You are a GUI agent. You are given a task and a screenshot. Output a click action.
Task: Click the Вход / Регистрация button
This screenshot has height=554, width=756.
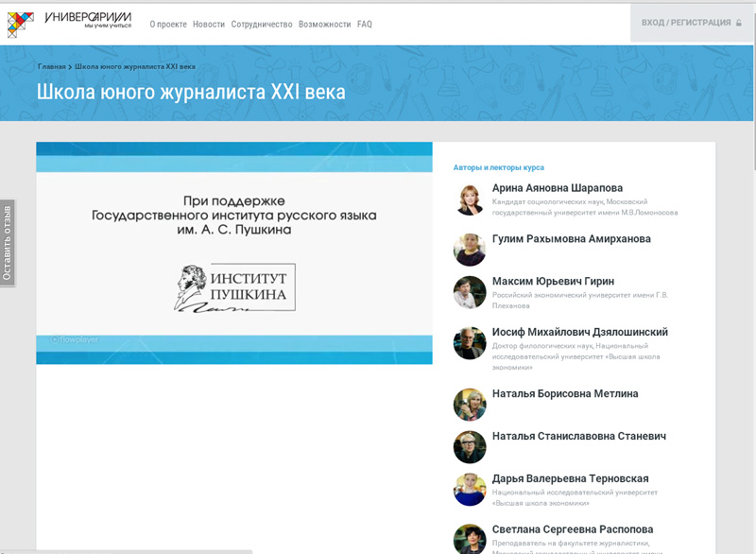pyautogui.click(x=691, y=23)
